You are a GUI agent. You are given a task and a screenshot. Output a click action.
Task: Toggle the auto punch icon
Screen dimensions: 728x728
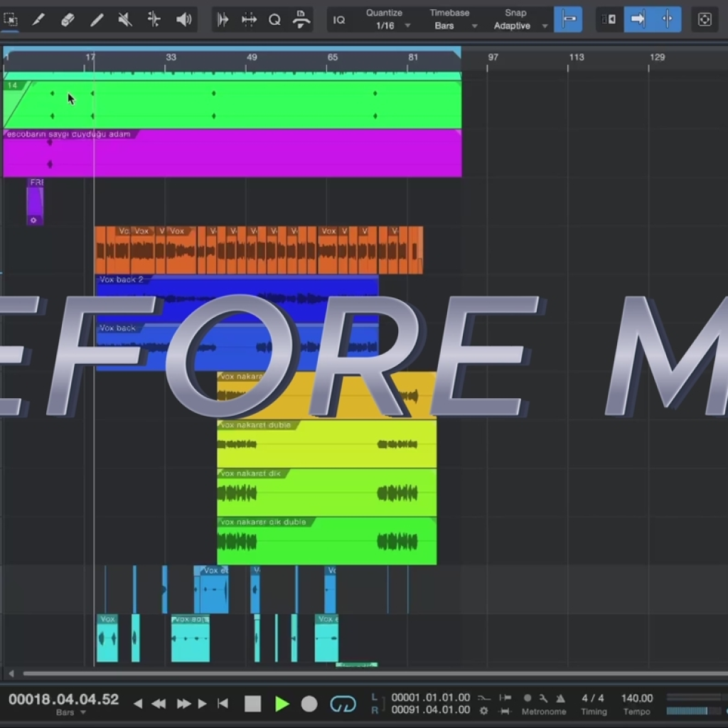[x=505, y=698]
